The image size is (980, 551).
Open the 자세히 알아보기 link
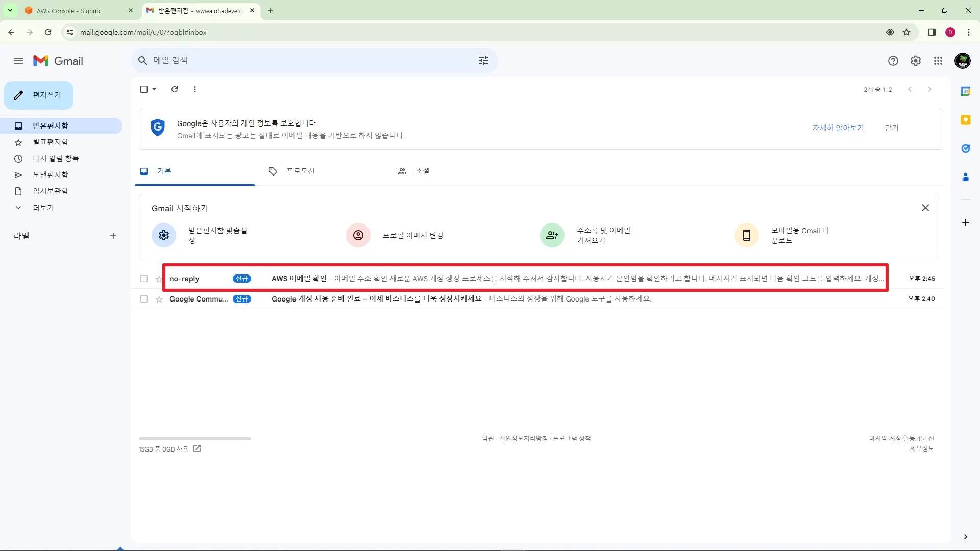click(x=838, y=128)
